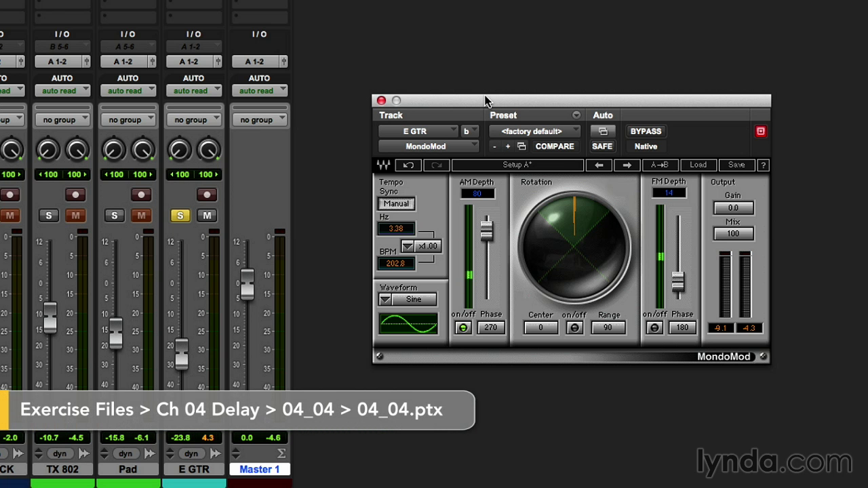
Task: Click Manual tempo sync button
Action: (396, 203)
